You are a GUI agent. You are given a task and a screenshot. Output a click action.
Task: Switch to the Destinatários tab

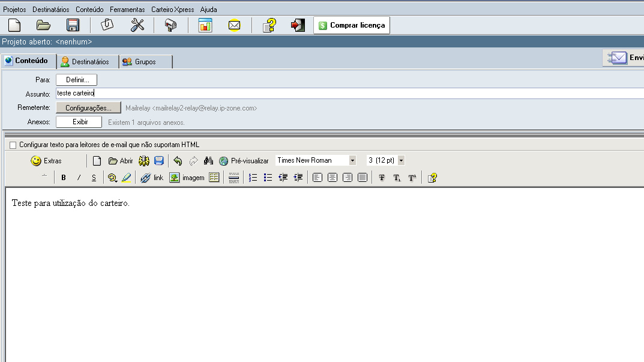[88, 62]
